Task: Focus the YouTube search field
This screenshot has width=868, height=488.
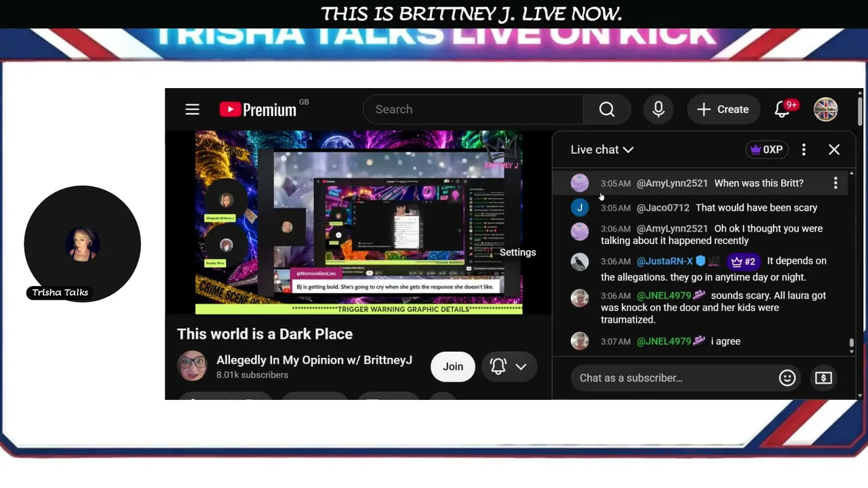Action: pyautogui.click(x=473, y=109)
